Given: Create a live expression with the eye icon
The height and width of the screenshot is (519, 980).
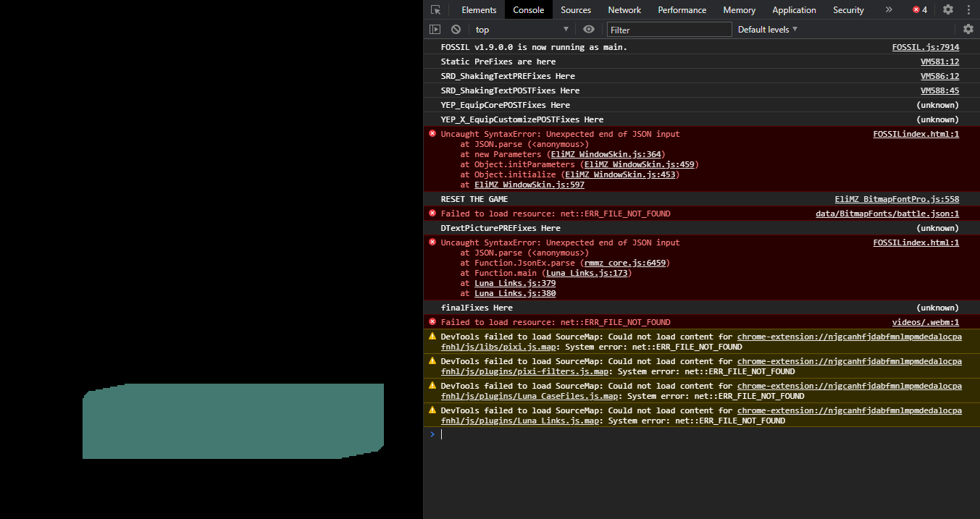Looking at the screenshot, I should point(589,30).
